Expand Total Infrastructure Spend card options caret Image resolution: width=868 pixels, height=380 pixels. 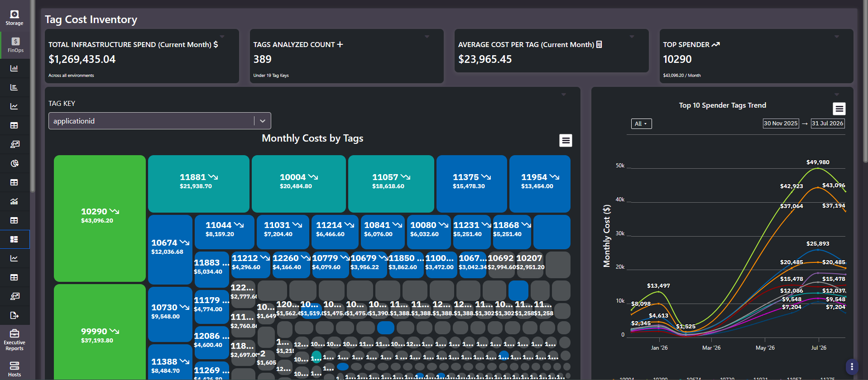[222, 37]
